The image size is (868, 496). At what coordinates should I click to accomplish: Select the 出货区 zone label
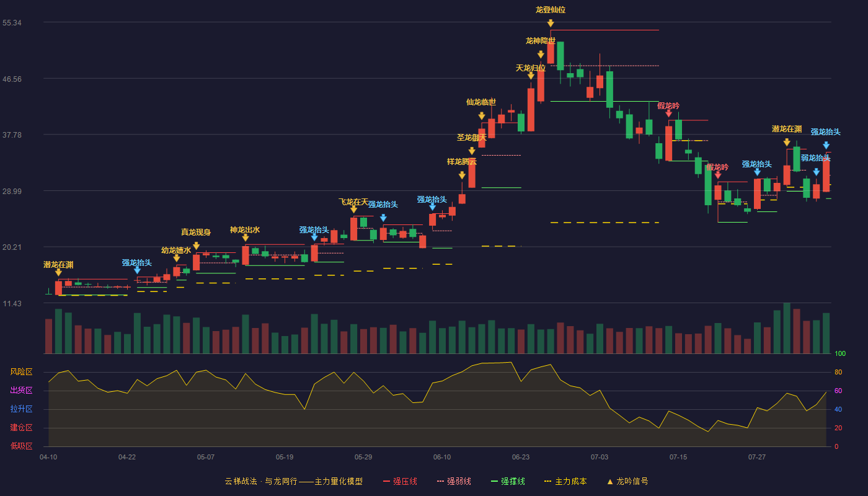tap(21, 391)
